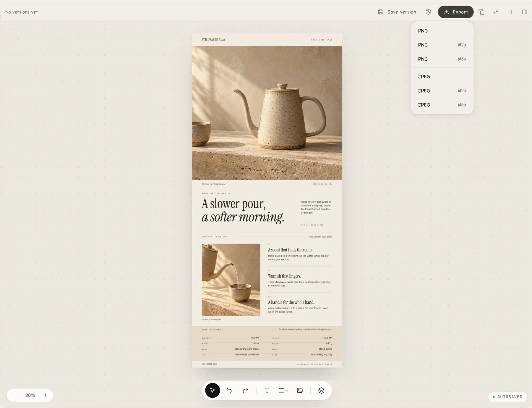This screenshot has height=408, width=532.
Task: Click the '20.5 cm' height value
Action: click(328, 338)
